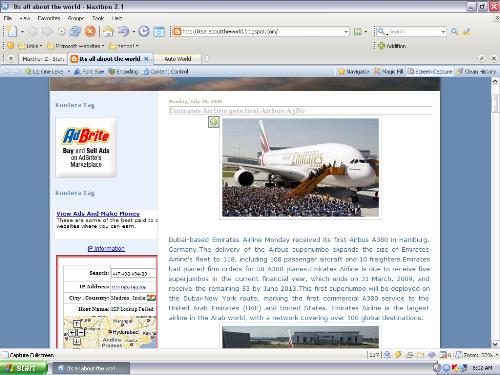
Task: Click the map pan-left arrow in IP widget
Action: [x=72, y=332]
